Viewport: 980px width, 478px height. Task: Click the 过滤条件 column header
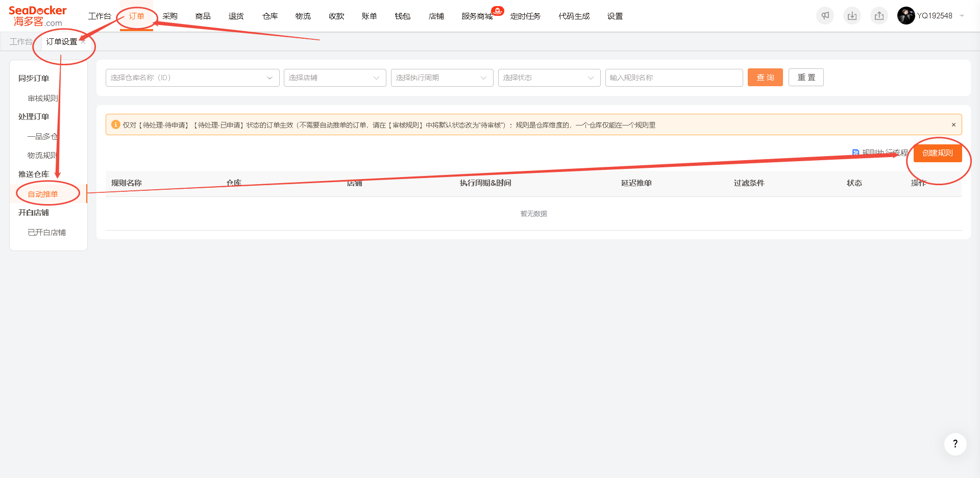(749, 183)
